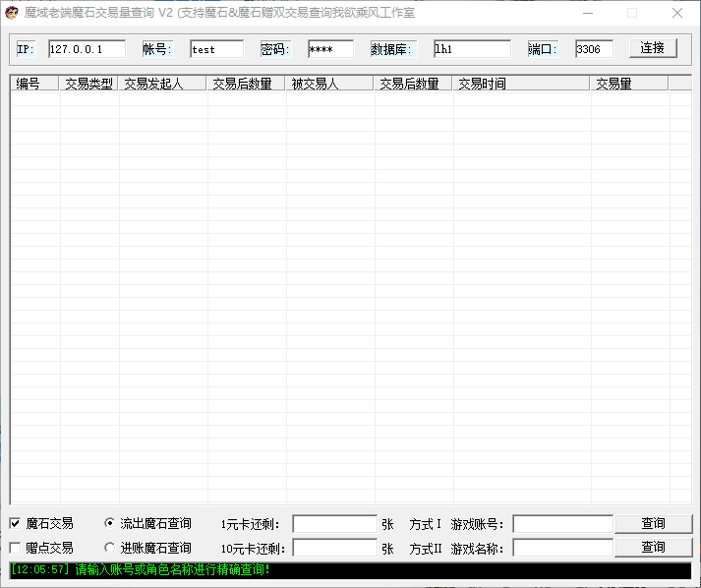This screenshot has width=701, height=588.
Task: Click the 交易时间 column header
Action: (521, 84)
